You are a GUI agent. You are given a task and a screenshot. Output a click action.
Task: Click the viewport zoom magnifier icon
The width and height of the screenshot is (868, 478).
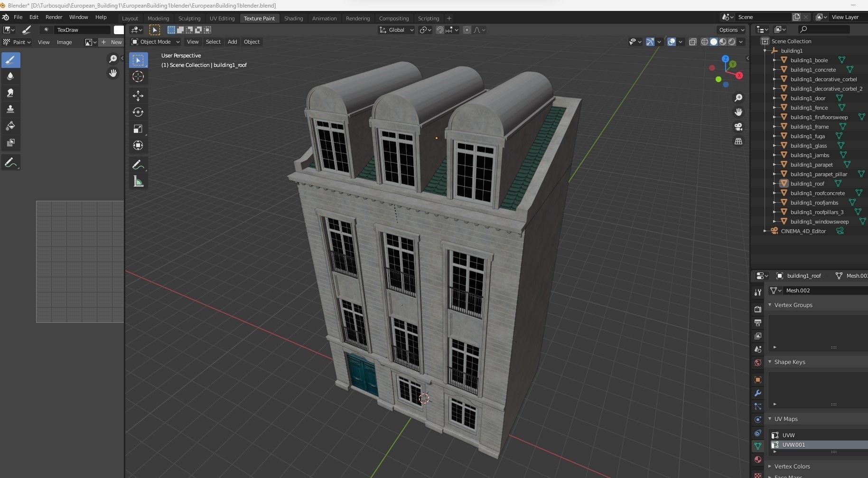[x=738, y=98]
